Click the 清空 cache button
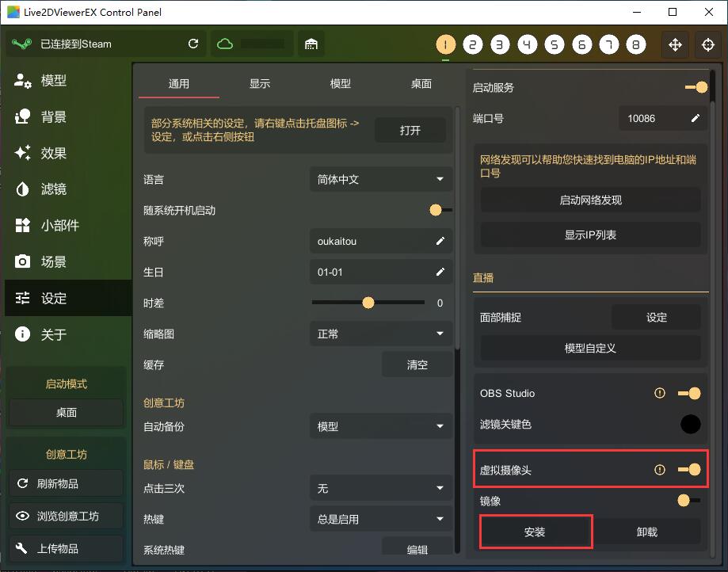This screenshot has width=728, height=572. point(417,364)
